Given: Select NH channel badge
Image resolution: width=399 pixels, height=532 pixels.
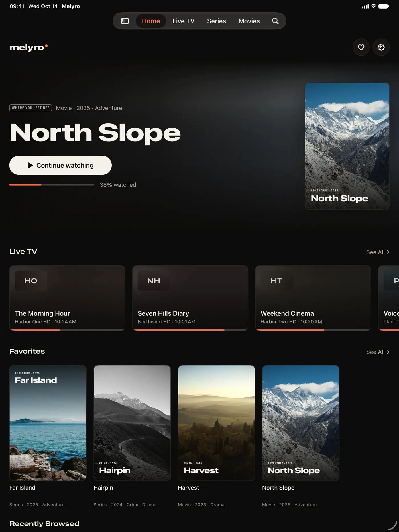Looking at the screenshot, I should point(154,281).
